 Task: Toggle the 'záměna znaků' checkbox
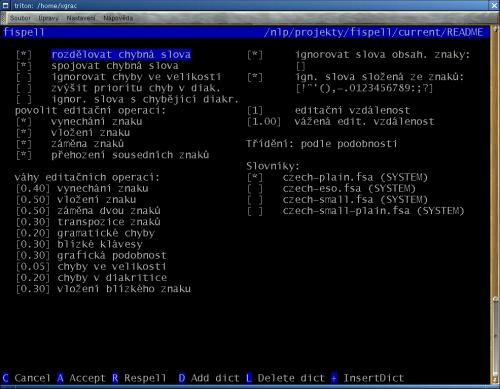24,144
